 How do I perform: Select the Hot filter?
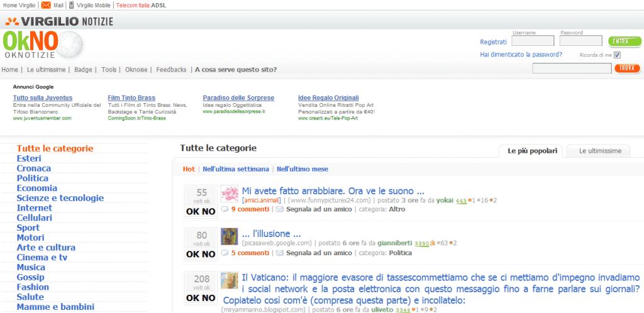click(189, 169)
